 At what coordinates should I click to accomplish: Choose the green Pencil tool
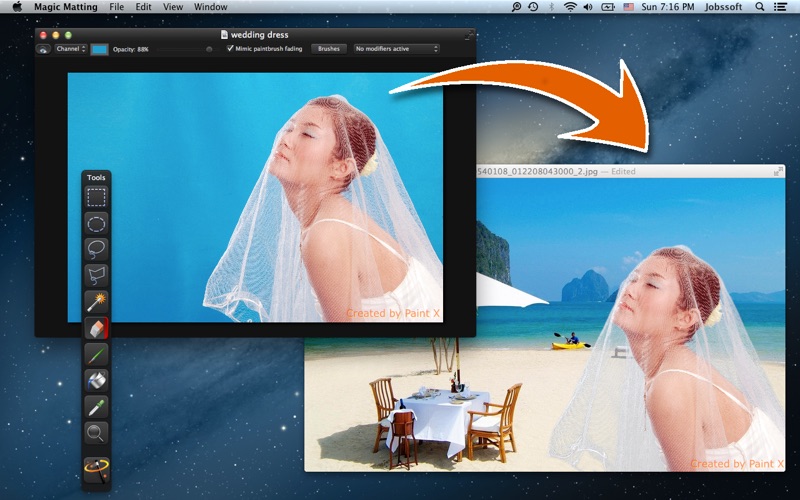(x=96, y=354)
